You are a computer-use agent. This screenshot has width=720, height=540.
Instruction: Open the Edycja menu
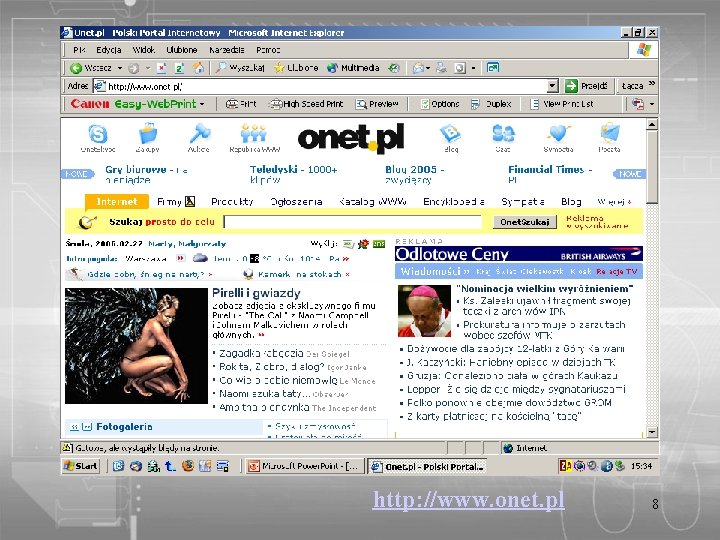coord(109,50)
